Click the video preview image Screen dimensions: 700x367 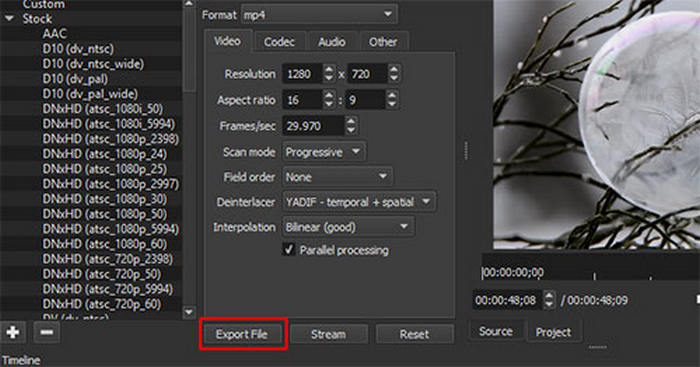click(x=596, y=124)
